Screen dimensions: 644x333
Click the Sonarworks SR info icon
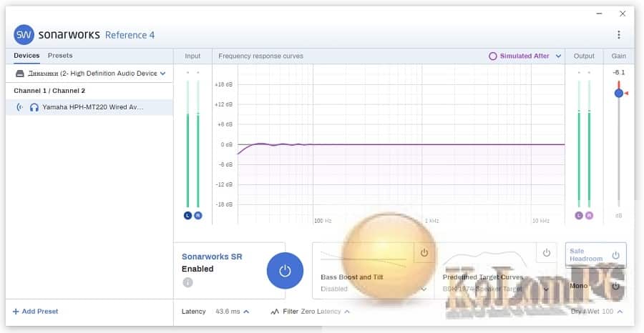[x=187, y=282]
